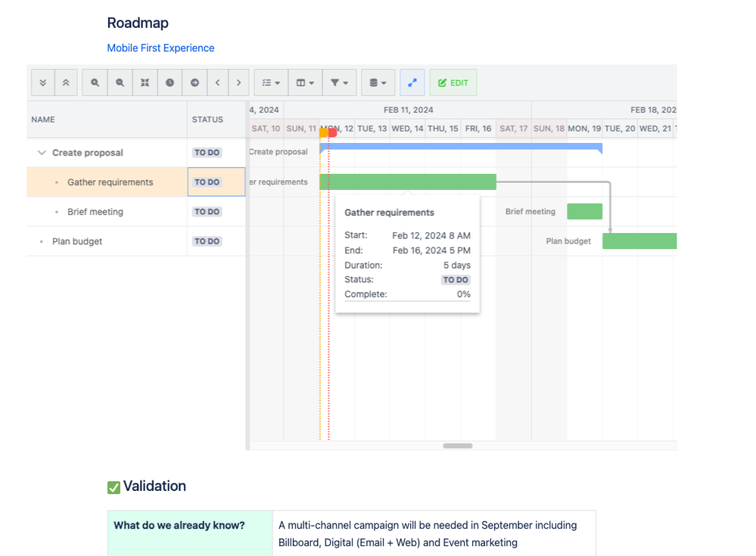
Task: Click TO DO status of Brief meeting
Action: [x=207, y=212]
